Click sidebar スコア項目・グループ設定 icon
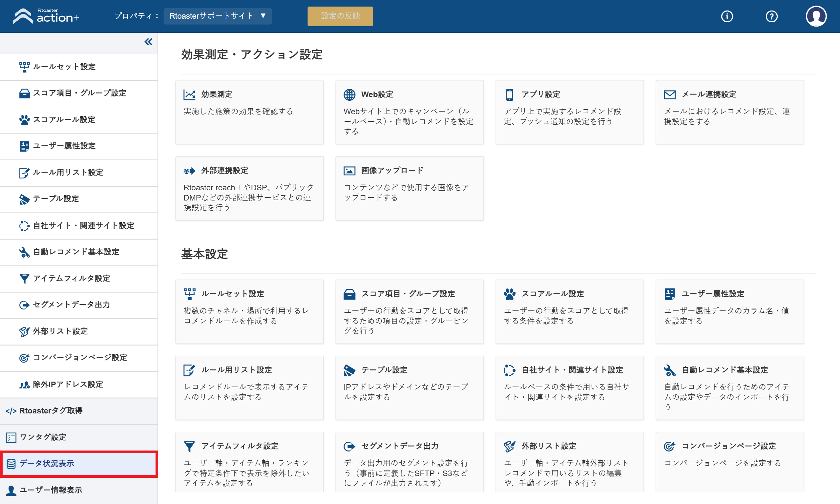The height and width of the screenshot is (504, 840). [24, 94]
